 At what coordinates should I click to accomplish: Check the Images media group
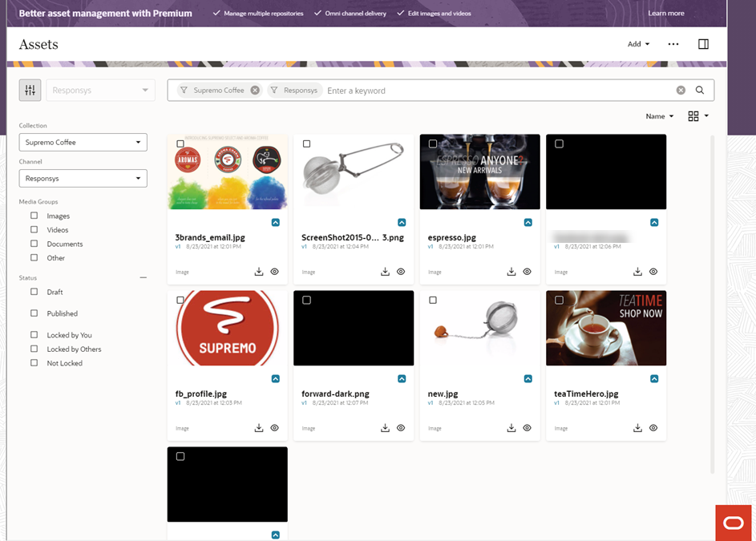coord(34,216)
